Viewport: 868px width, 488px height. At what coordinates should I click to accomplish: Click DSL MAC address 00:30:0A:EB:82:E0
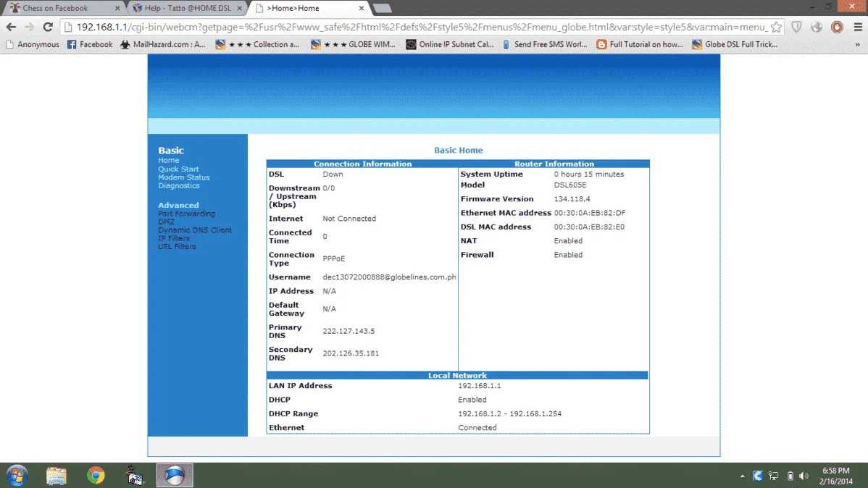[589, 227]
